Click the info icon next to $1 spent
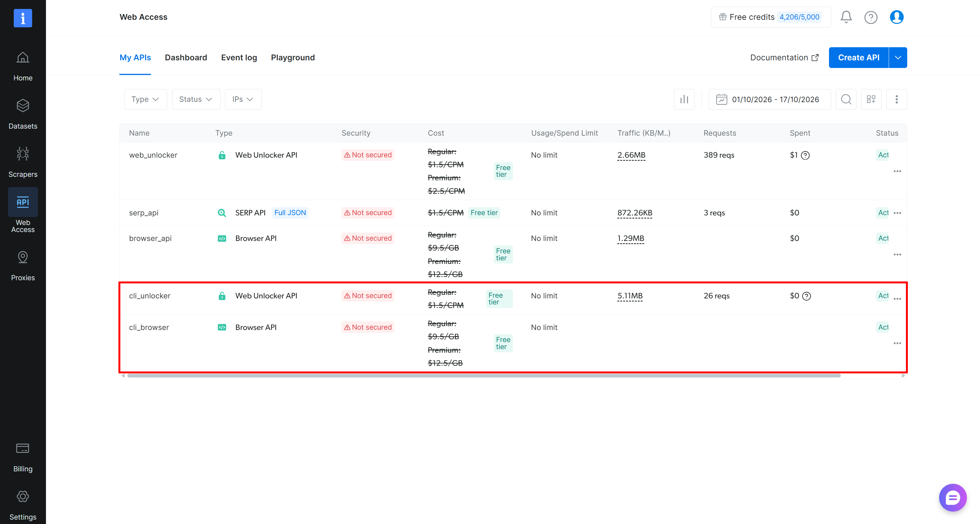The width and height of the screenshot is (980, 524). pos(805,155)
